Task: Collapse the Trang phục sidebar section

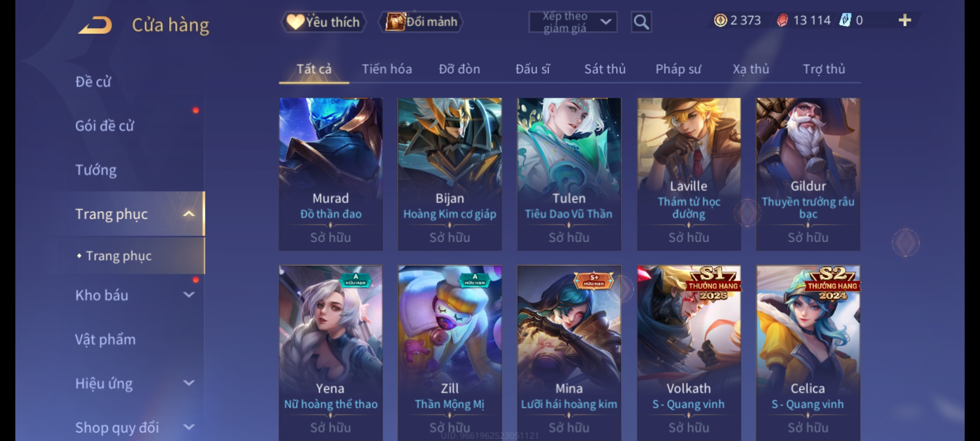Action: point(189,214)
